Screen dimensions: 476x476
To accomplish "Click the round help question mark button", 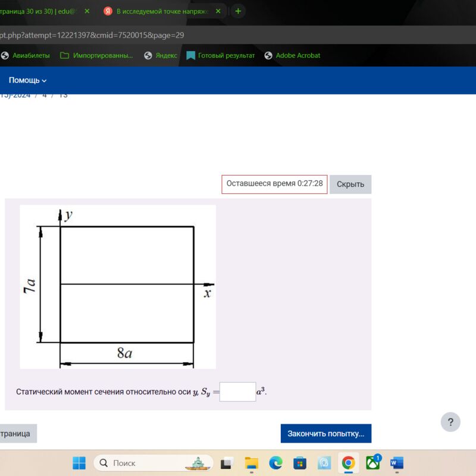I will 450,422.
